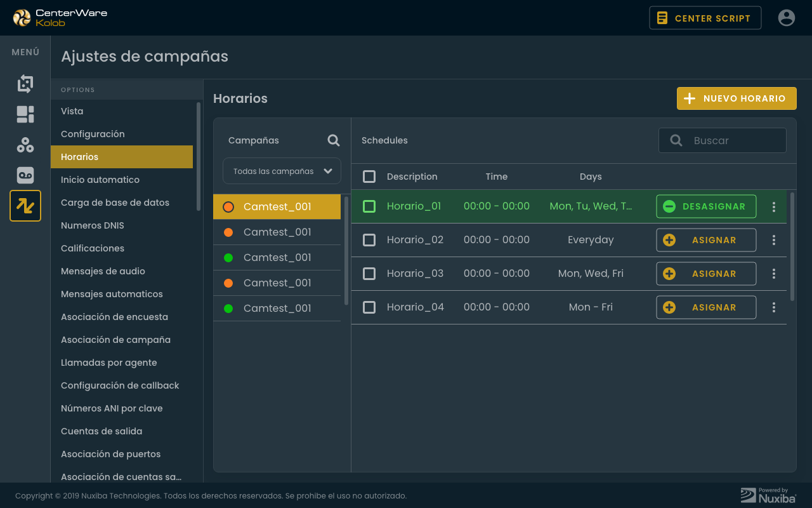This screenshot has width=812, height=508.
Task: Open Números ANI por clave option
Action: (x=122, y=408)
